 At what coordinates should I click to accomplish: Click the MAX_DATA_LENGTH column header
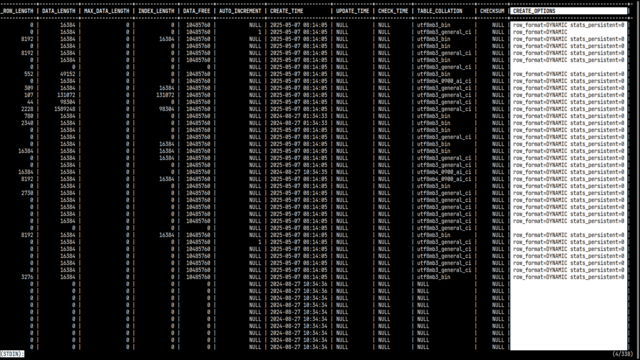click(107, 11)
